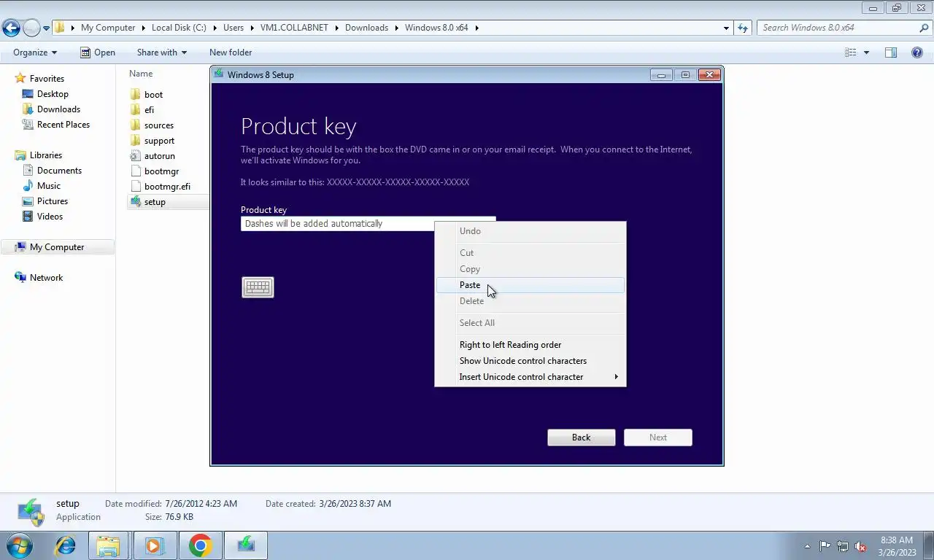Click New folder in toolbar
This screenshot has height=560, width=934.
(x=231, y=52)
